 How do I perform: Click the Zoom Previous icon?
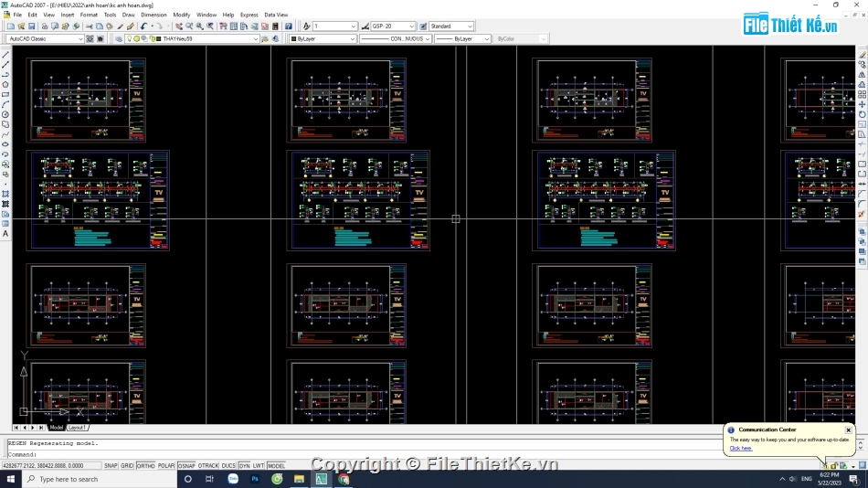[x=210, y=26]
